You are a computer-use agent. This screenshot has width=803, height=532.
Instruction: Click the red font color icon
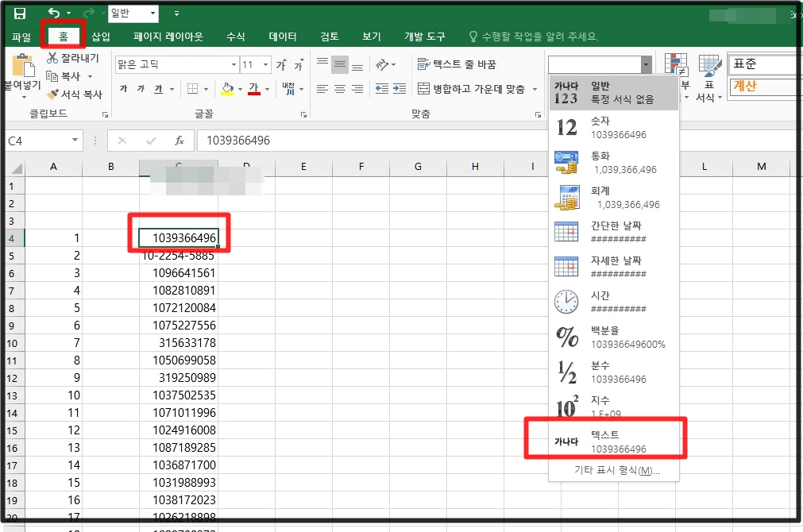point(254,89)
